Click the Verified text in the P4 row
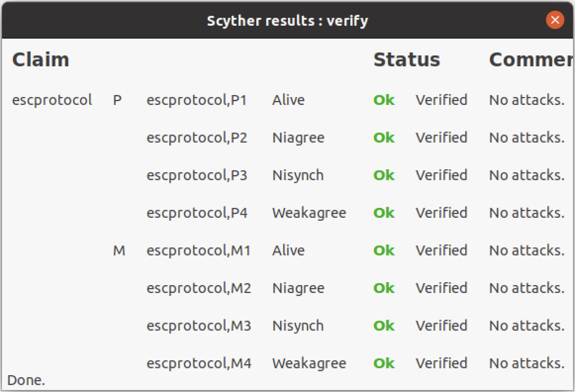Screen dimensions: 575x392 tap(441, 213)
